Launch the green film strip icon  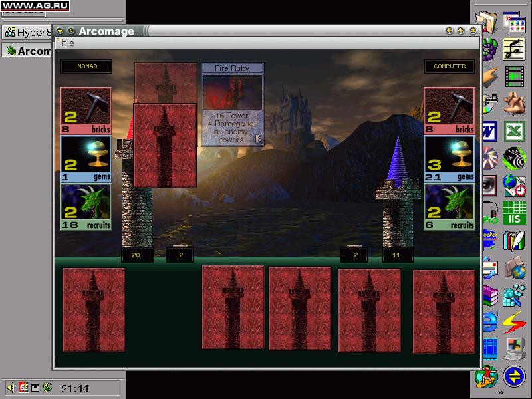pyautogui.click(x=514, y=76)
